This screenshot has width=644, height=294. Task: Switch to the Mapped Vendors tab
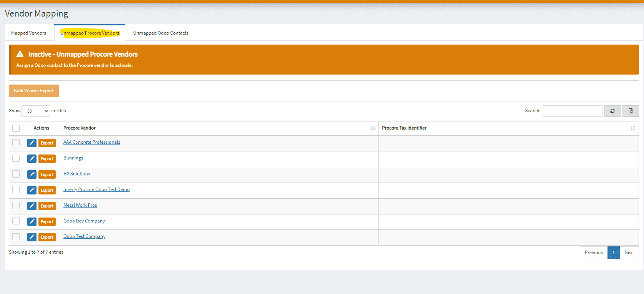point(28,33)
